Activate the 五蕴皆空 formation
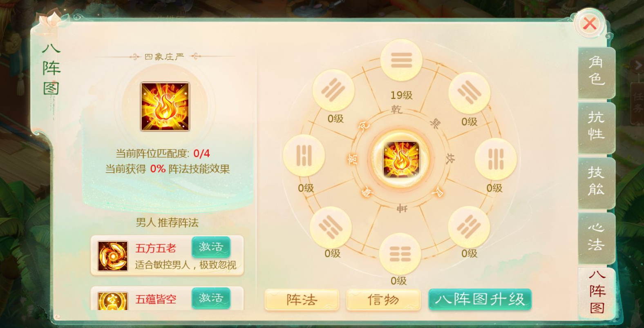This screenshot has width=644, height=328. (211, 298)
